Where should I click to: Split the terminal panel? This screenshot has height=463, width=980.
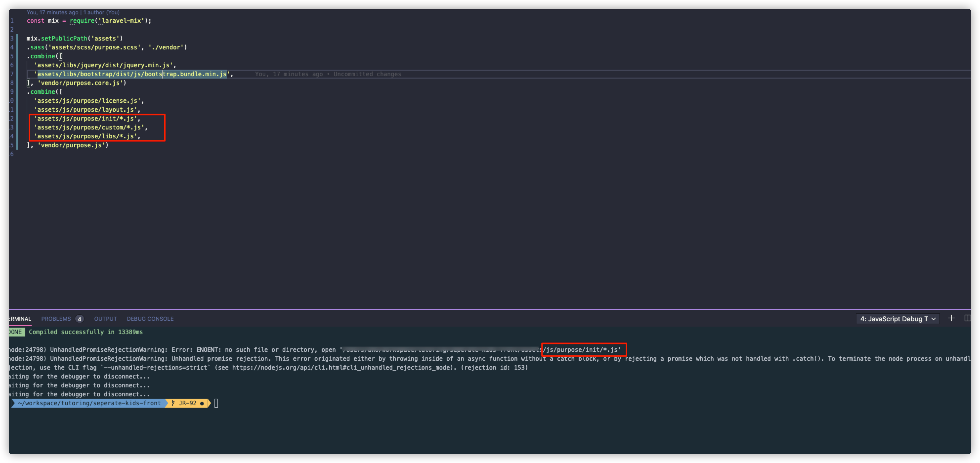point(967,318)
